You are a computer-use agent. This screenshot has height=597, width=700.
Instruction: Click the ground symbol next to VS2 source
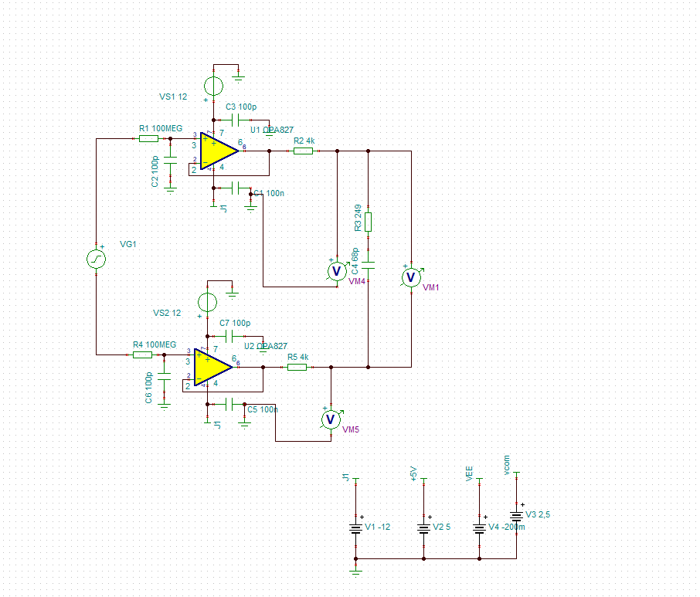pyautogui.click(x=232, y=295)
